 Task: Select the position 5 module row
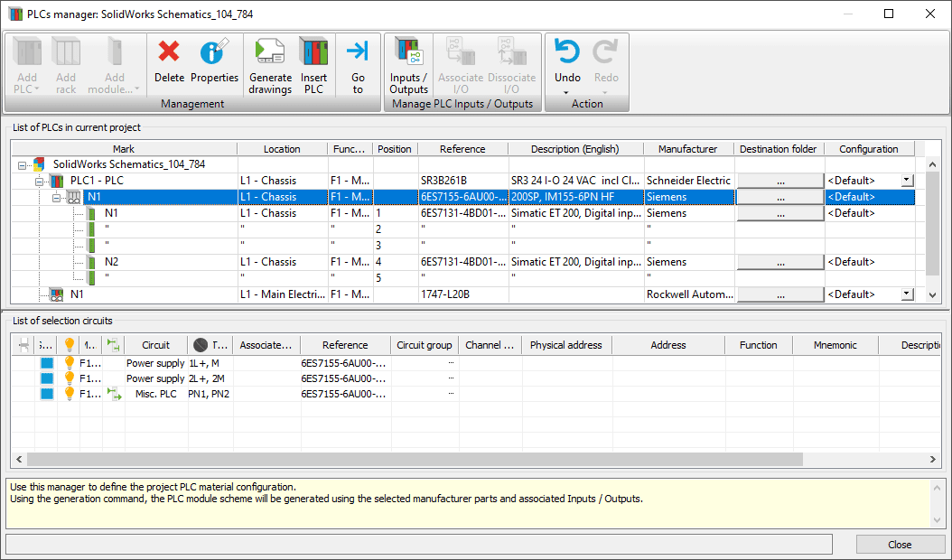coord(464,277)
